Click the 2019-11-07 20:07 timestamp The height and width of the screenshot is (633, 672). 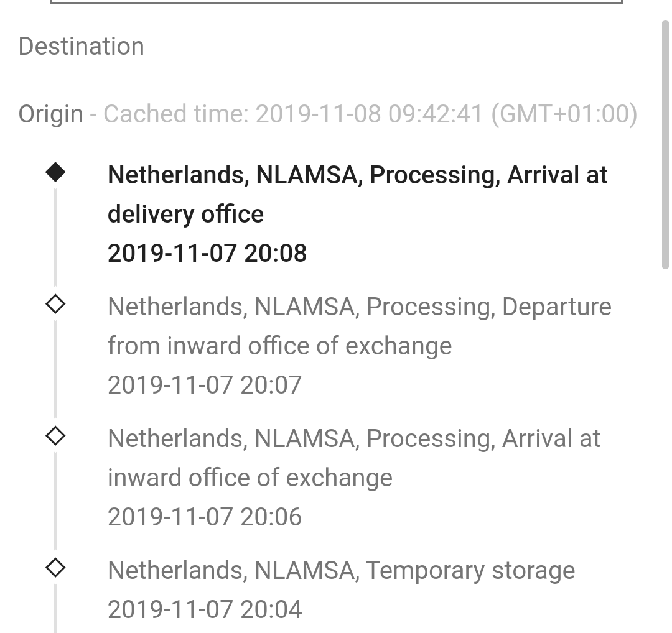205,385
